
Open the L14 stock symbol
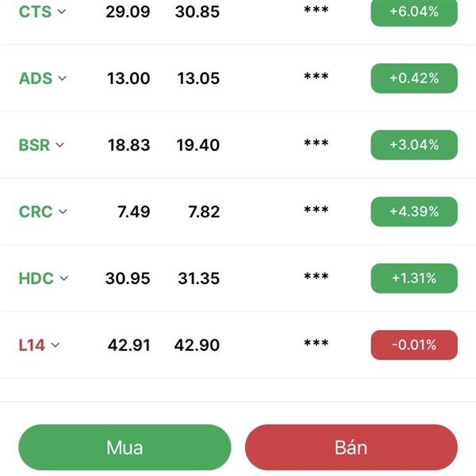(32, 345)
